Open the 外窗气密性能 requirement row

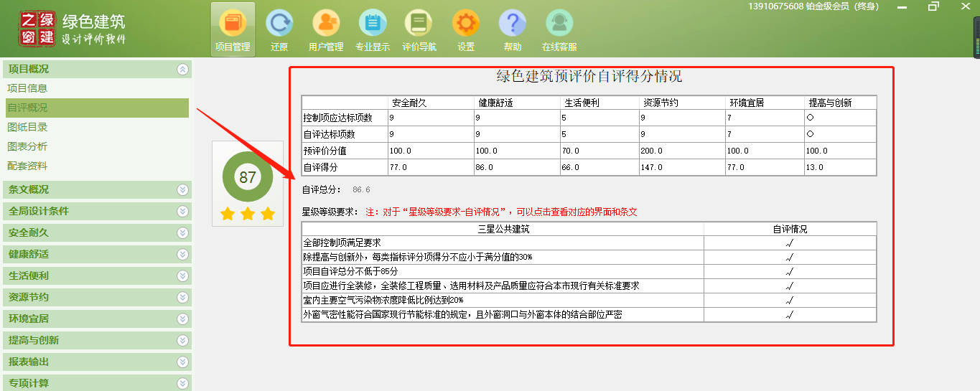click(503, 314)
